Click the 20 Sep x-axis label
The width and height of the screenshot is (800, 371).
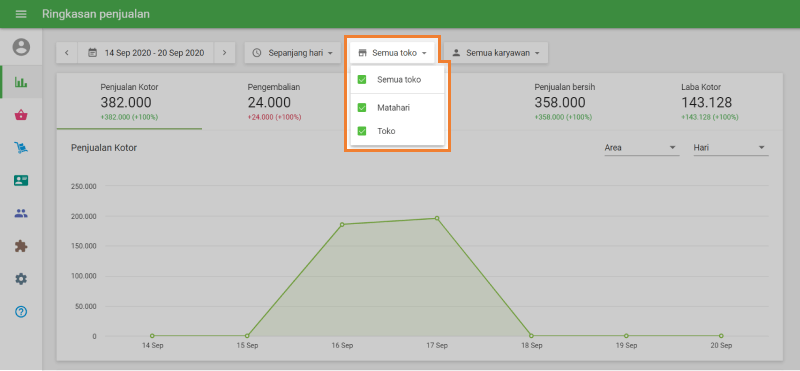tap(721, 345)
